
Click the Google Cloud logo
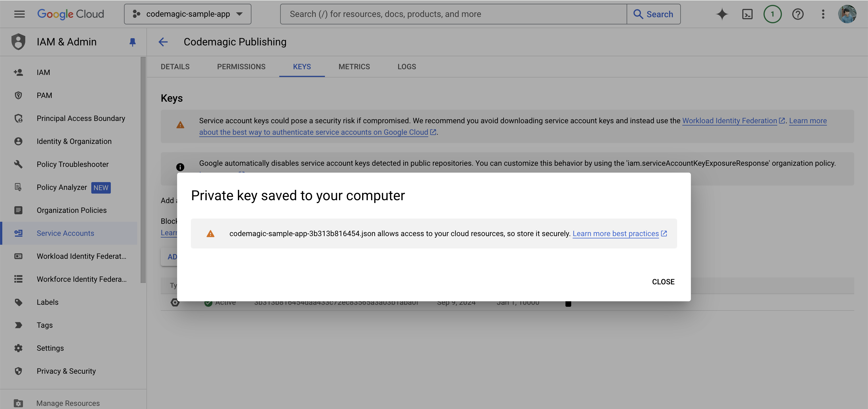coord(70,14)
